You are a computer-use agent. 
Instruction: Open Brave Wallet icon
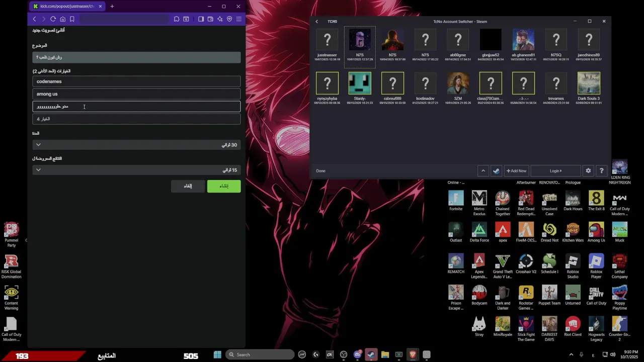(210, 19)
